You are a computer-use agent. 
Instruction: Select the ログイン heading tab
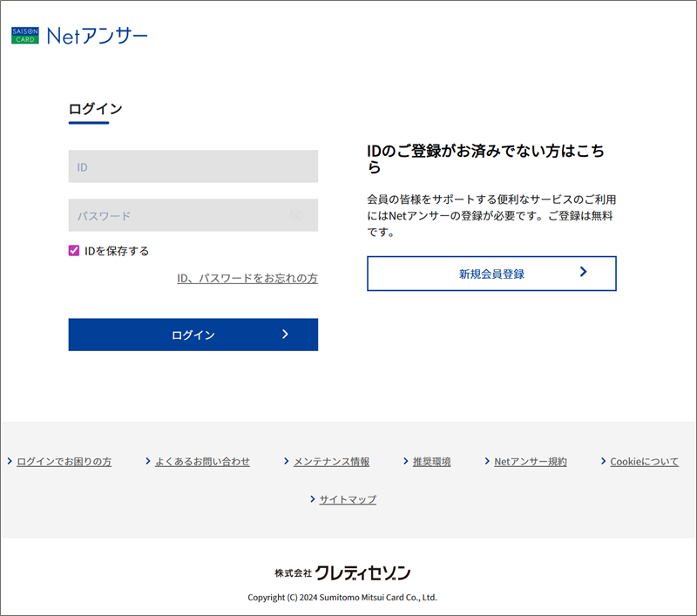(x=95, y=109)
